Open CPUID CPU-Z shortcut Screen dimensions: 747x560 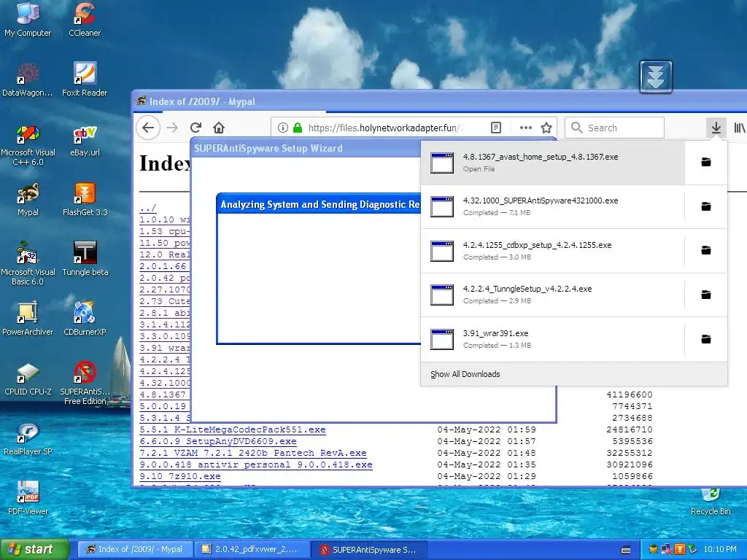tap(28, 378)
